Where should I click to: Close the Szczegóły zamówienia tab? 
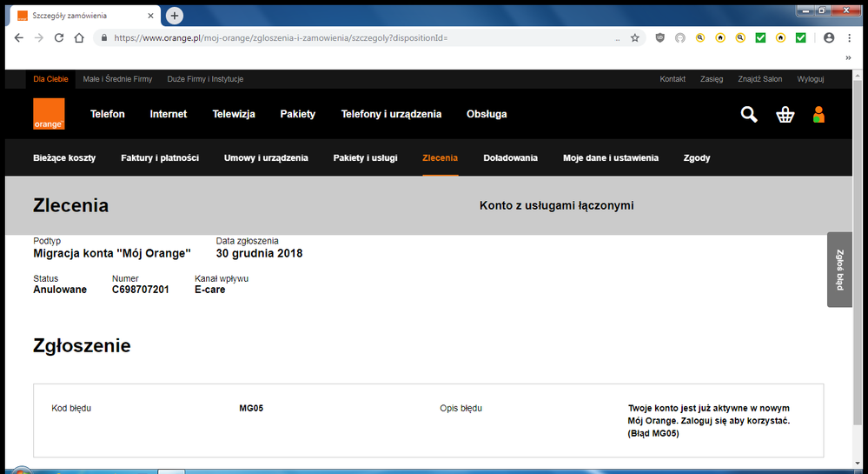[150, 16]
